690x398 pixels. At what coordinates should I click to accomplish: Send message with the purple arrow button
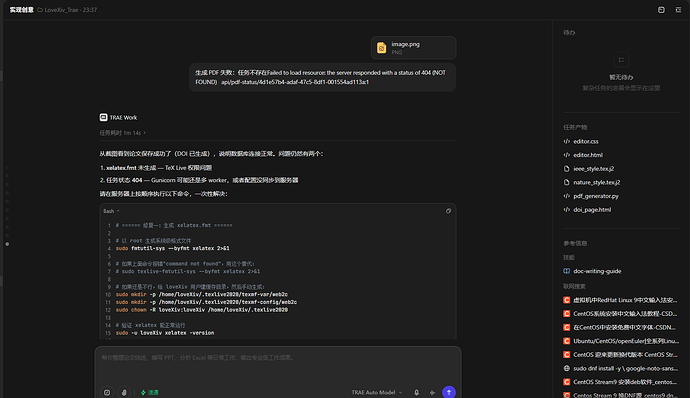[449, 392]
